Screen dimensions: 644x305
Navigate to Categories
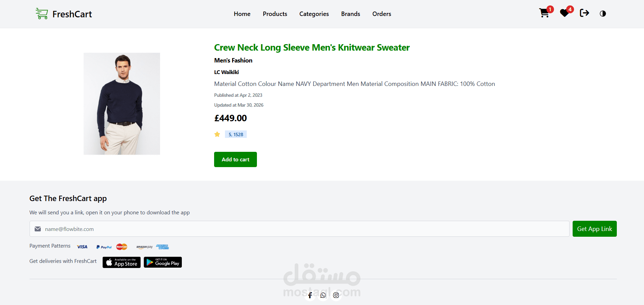(314, 14)
